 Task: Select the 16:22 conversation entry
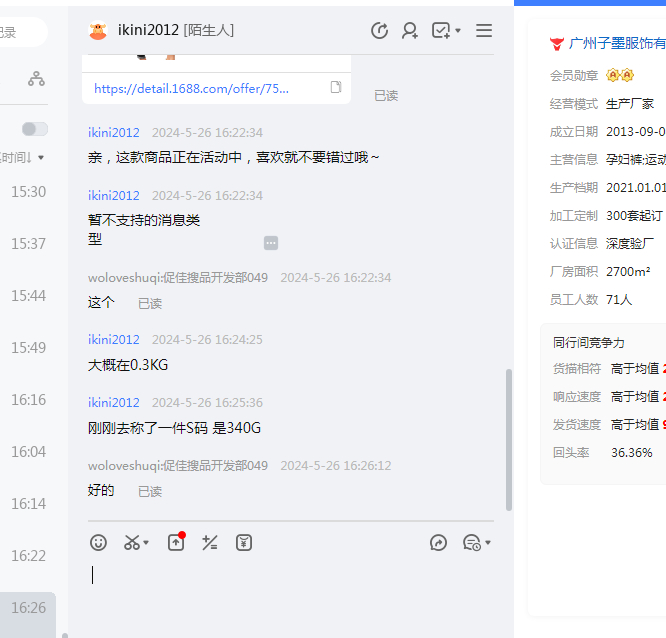[28, 556]
